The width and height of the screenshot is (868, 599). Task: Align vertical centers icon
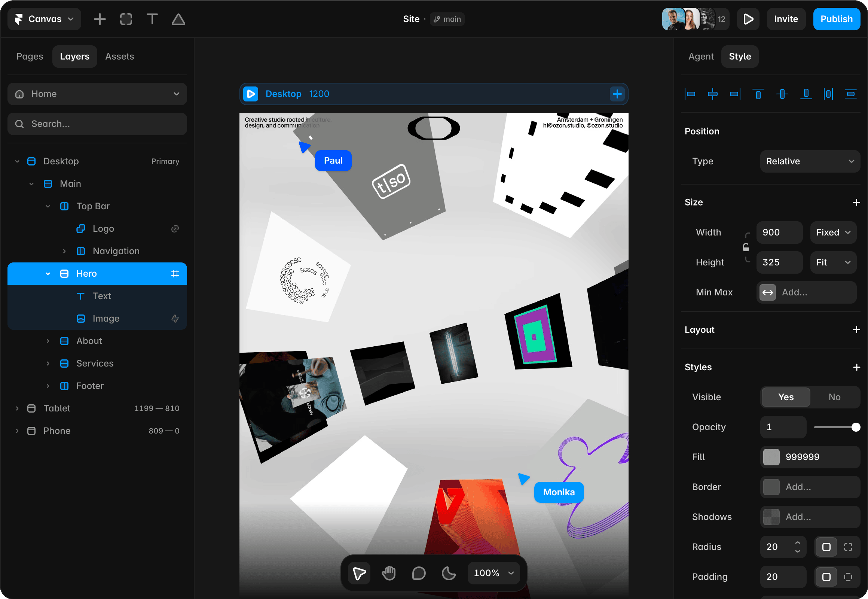pyautogui.click(x=782, y=94)
